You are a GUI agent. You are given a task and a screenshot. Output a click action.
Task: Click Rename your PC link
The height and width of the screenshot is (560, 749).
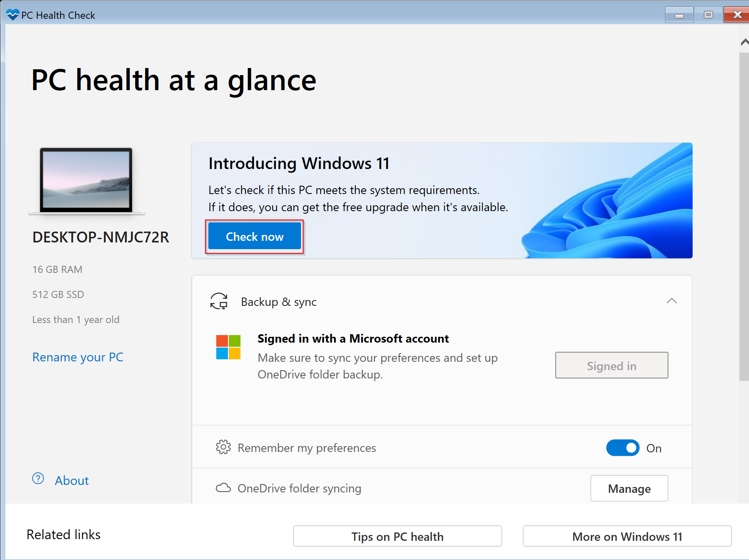(x=78, y=357)
